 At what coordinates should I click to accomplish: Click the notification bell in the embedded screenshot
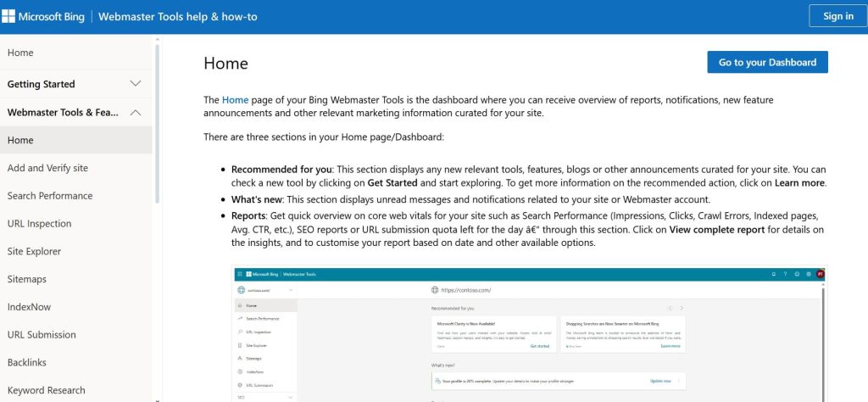point(772,274)
